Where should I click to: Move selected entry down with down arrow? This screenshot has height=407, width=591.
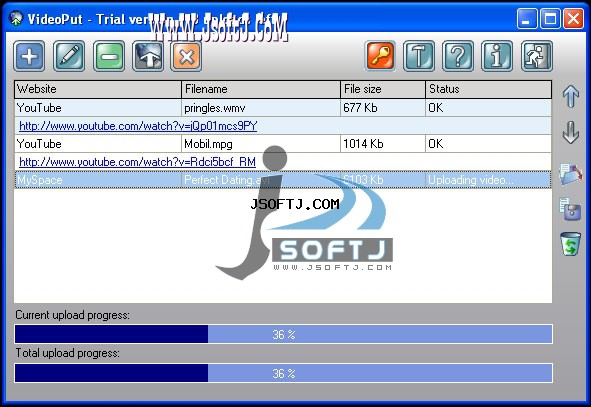(571, 132)
